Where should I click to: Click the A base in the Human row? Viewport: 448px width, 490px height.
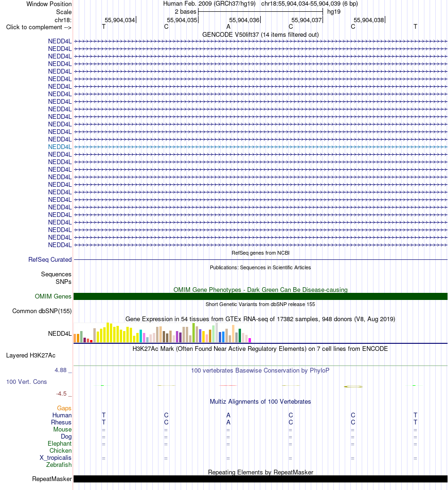click(x=228, y=415)
